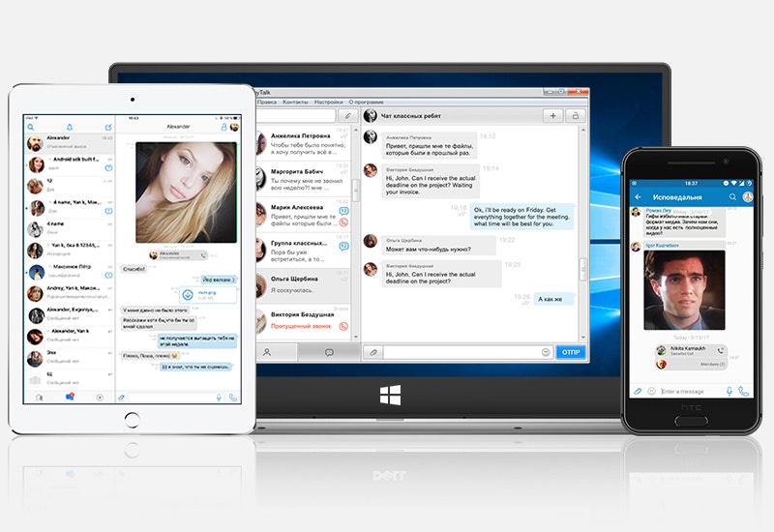The image size is (774, 532).
Task: Tap the lock icon in iPad Alexander chat header
Action: point(223,127)
